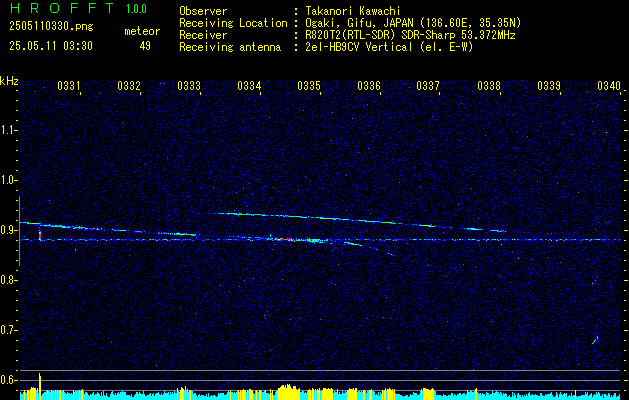Click time marker 0334
Screen dimensions: 629x400
tap(249, 85)
